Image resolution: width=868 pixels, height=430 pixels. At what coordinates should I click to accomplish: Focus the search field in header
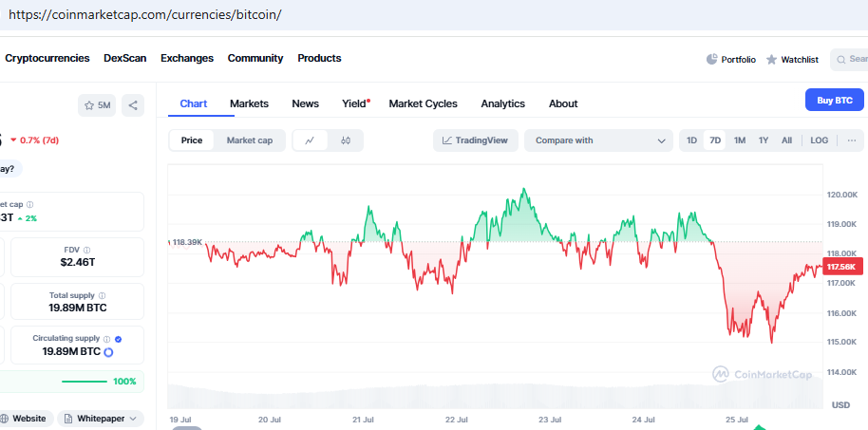[x=849, y=59]
